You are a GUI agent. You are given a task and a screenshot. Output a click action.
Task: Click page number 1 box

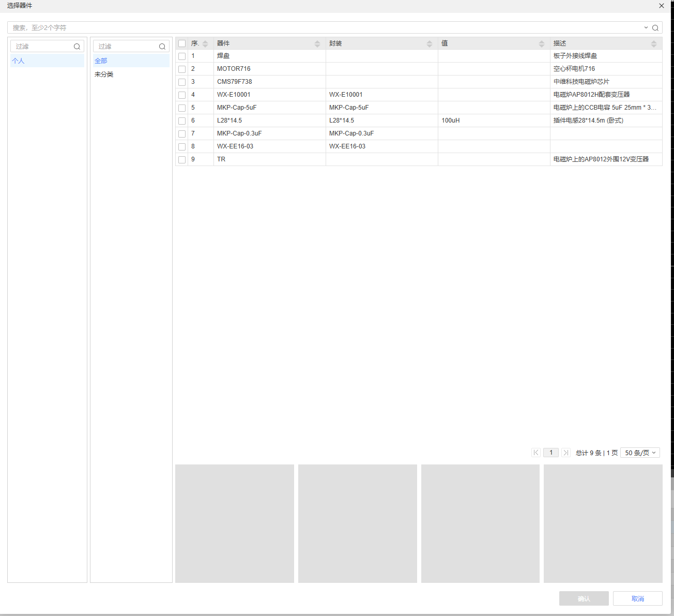(551, 453)
